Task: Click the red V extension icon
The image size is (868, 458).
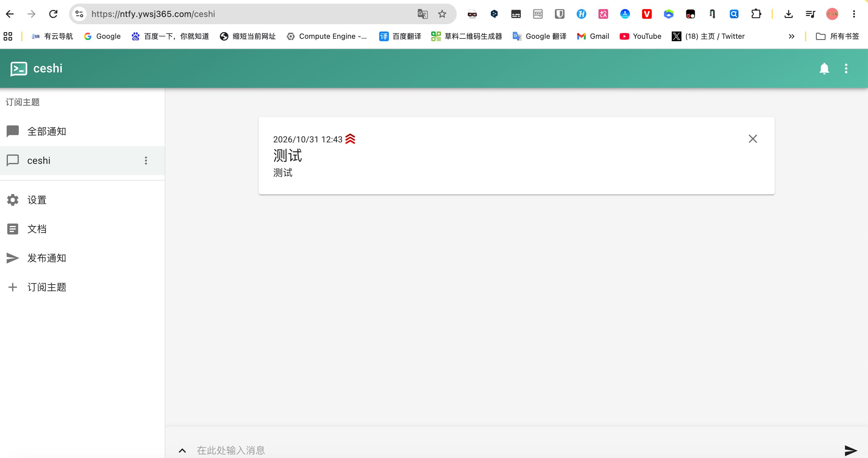Action: point(647,14)
